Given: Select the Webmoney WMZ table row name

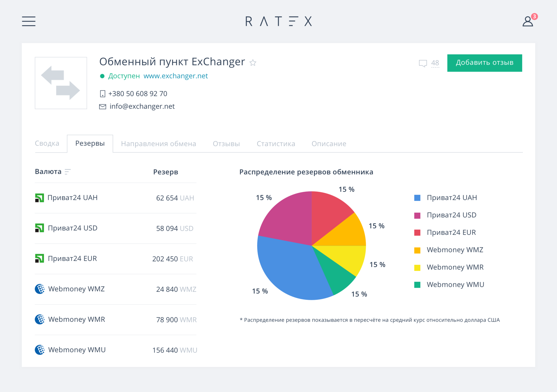Looking at the screenshot, I should click(x=76, y=289).
